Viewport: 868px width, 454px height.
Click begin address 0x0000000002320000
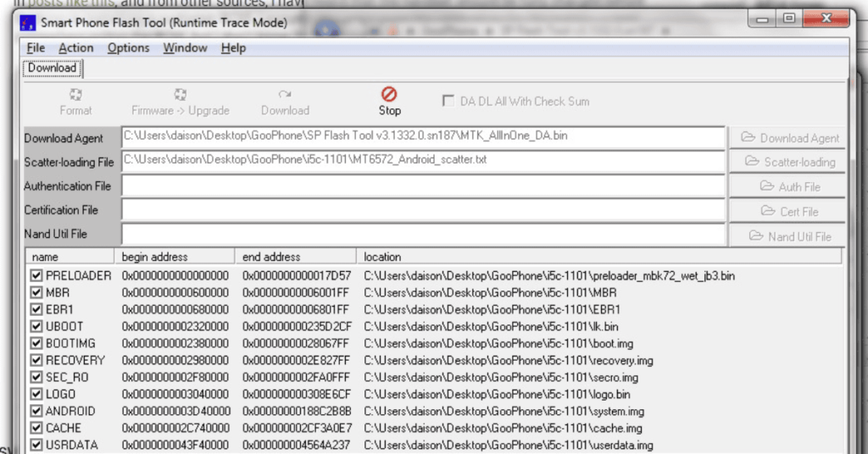tap(175, 326)
